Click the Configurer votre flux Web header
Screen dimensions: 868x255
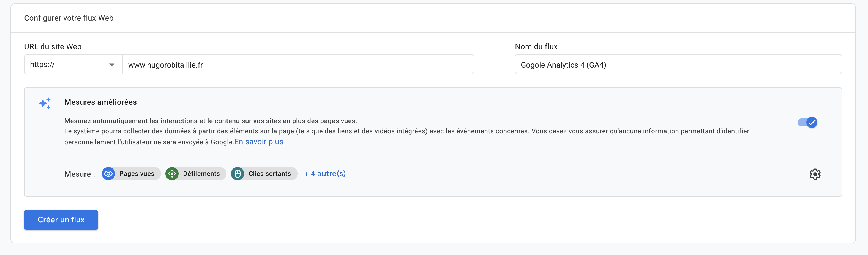(x=69, y=18)
